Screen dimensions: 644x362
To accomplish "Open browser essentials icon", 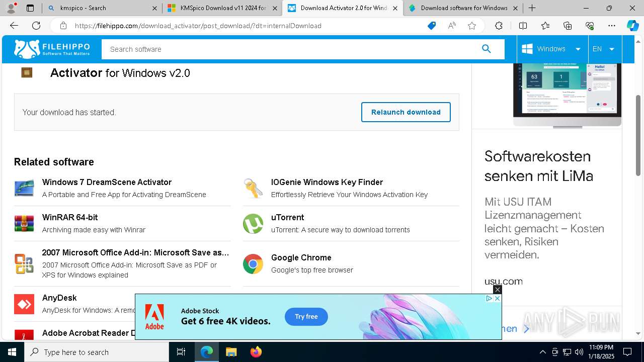I will [590, 26].
